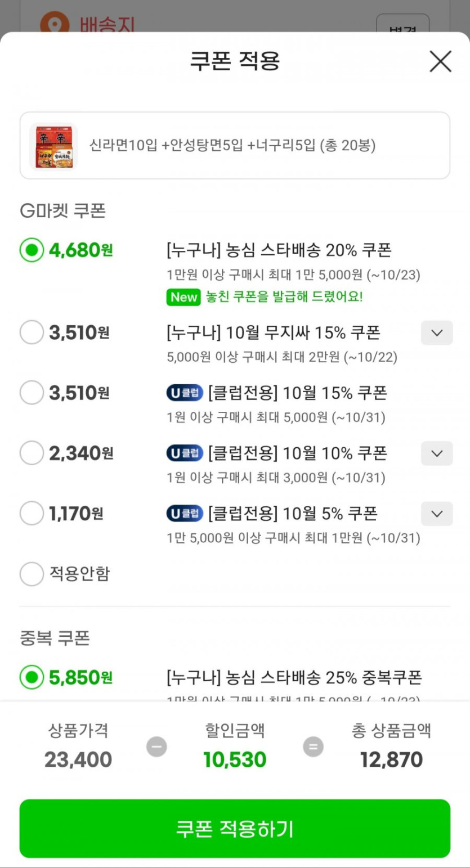The height and width of the screenshot is (868, 470).
Task: Select the 스타배송 25% 중복쿠폰 radio
Action: [x=32, y=677]
